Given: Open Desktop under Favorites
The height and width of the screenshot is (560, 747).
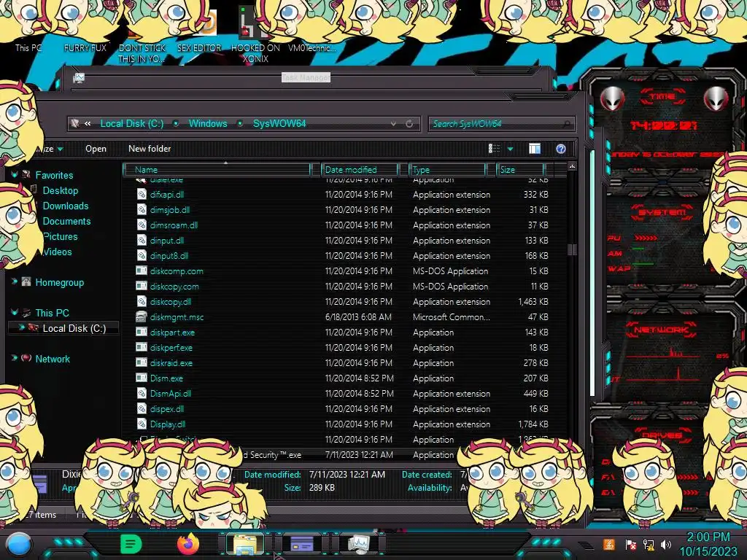Looking at the screenshot, I should [x=61, y=190].
